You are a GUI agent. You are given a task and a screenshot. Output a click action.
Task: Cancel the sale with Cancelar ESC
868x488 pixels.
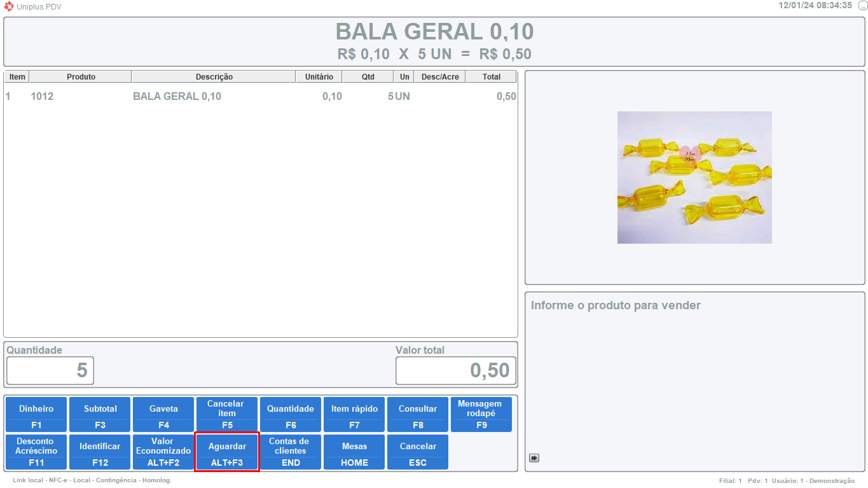coord(418,452)
